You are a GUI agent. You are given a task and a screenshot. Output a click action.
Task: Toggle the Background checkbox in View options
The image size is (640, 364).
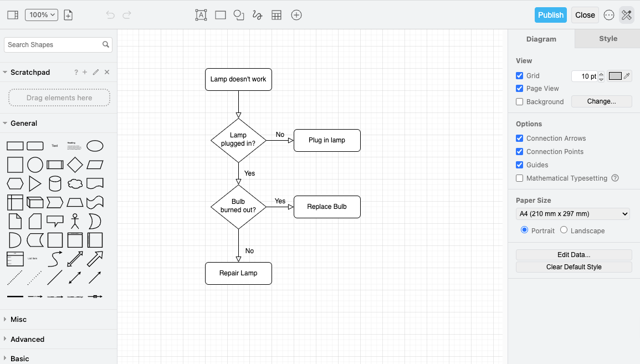(x=519, y=101)
